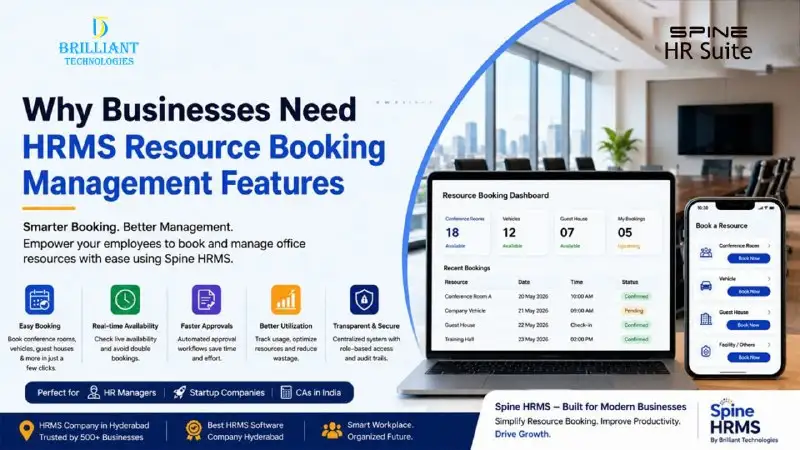Click the Better Utilization bar chart icon
This screenshot has height=450, width=800.
click(x=286, y=299)
